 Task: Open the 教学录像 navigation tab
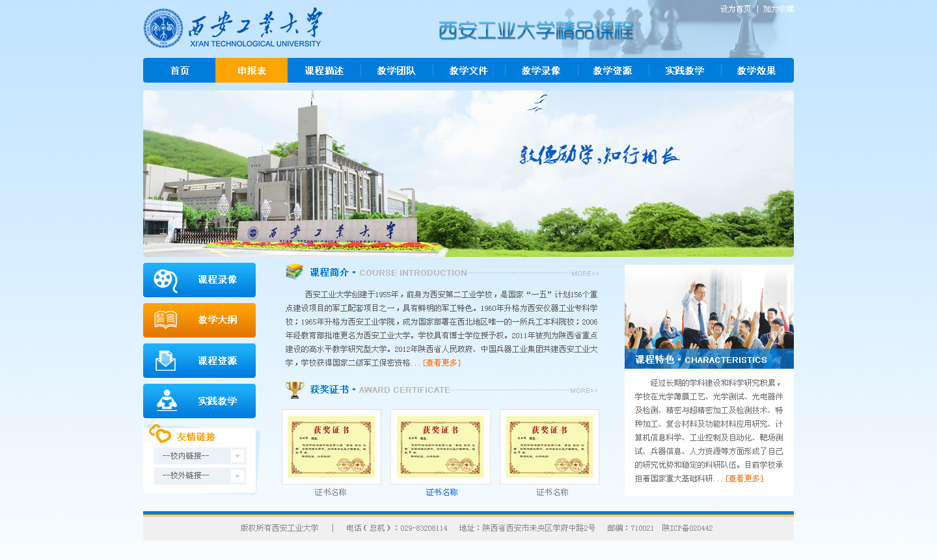[x=541, y=70]
